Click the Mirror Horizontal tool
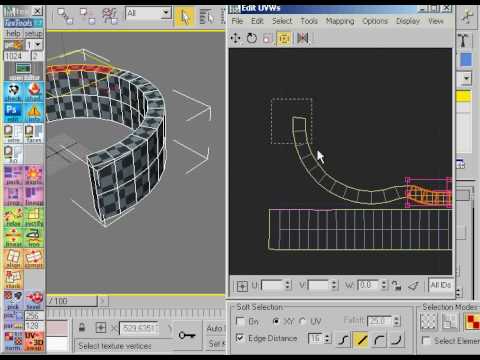Screen dimensions: 480x360 click(303, 38)
